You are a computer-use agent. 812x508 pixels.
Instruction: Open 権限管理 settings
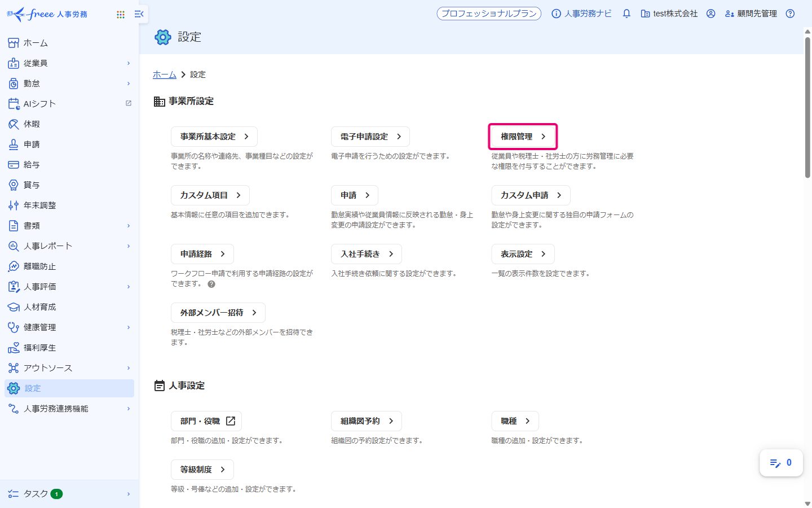523,137
